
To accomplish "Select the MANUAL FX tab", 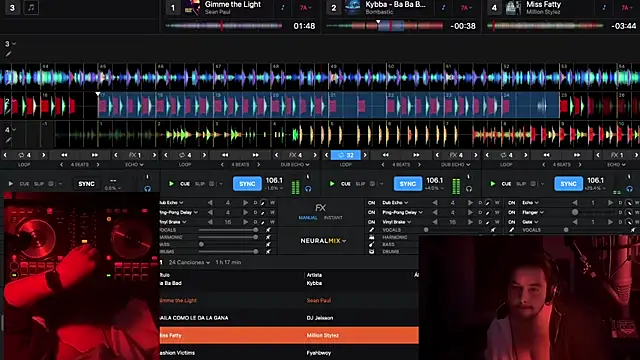I will pyautogui.click(x=308, y=218).
